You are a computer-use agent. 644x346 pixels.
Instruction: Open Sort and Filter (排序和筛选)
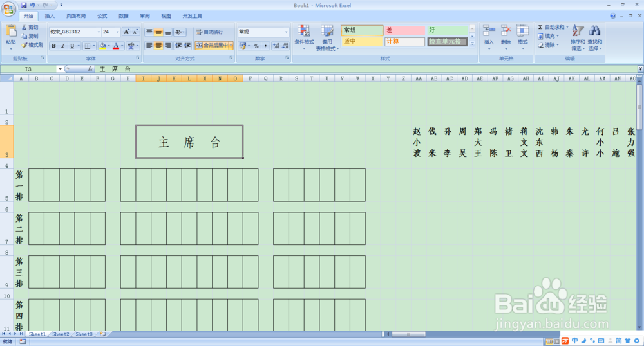pyautogui.click(x=578, y=38)
